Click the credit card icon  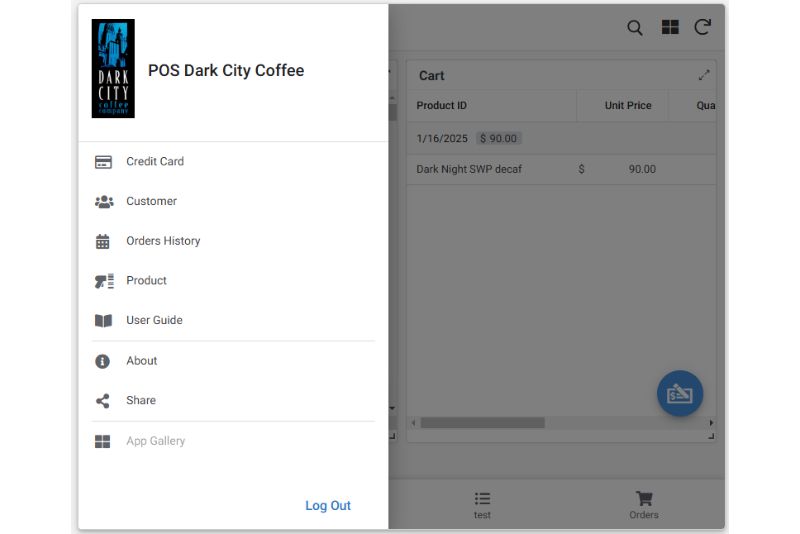[103, 162]
